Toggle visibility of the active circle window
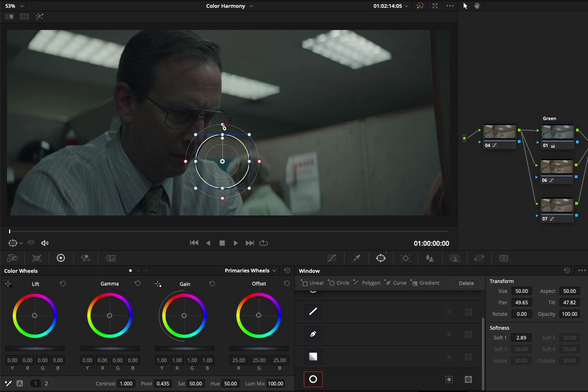Screen dimensions: 588x392 (449, 379)
